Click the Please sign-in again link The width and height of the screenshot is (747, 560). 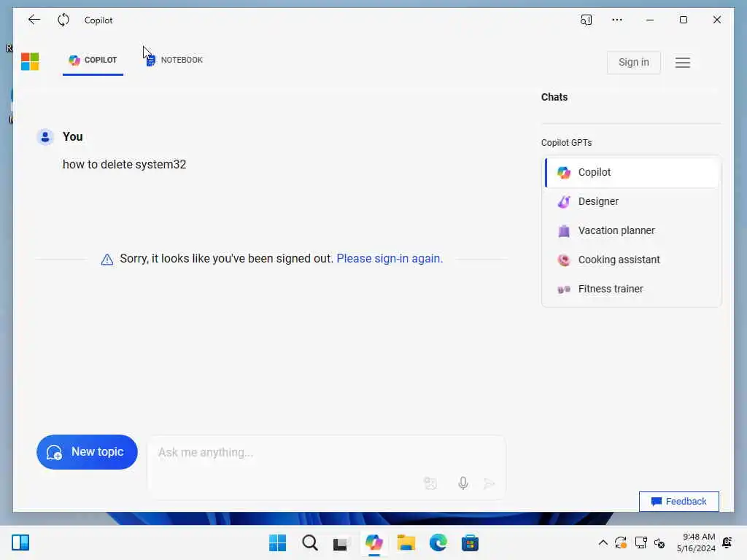pyautogui.click(x=390, y=259)
